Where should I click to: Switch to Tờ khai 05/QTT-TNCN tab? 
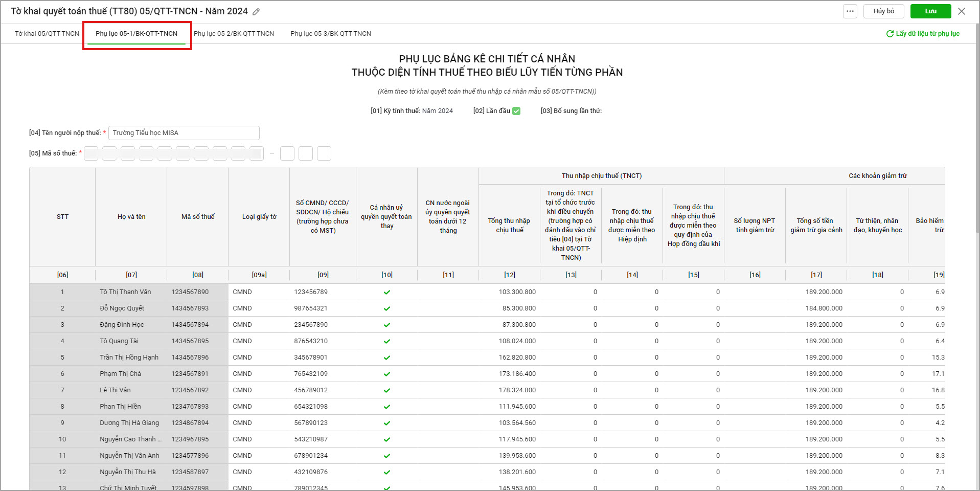coord(47,34)
